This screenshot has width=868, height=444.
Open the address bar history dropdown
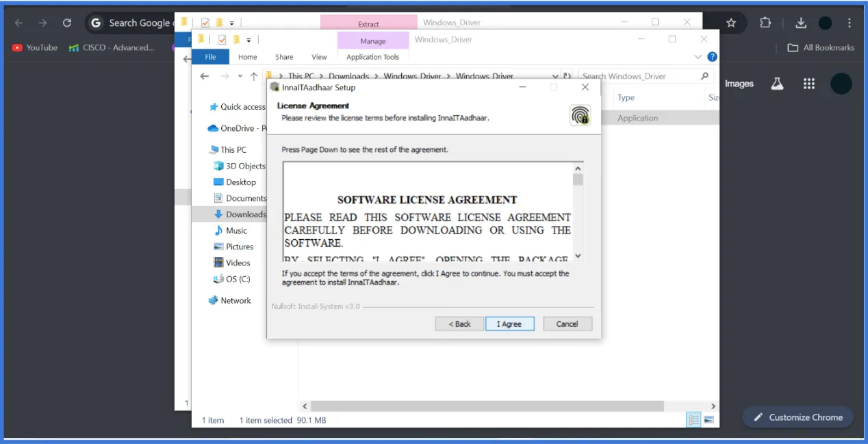[554, 76]
